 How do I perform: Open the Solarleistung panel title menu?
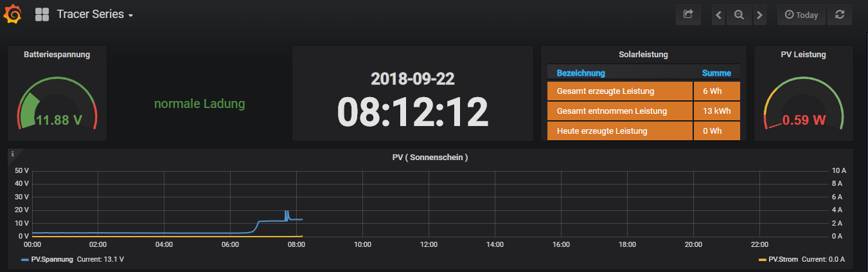coord(643,55)
